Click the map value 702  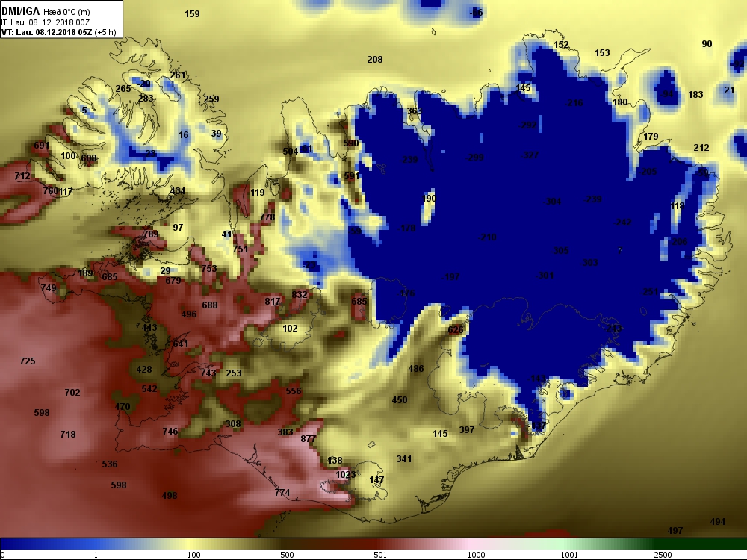[x=72, y=393]
